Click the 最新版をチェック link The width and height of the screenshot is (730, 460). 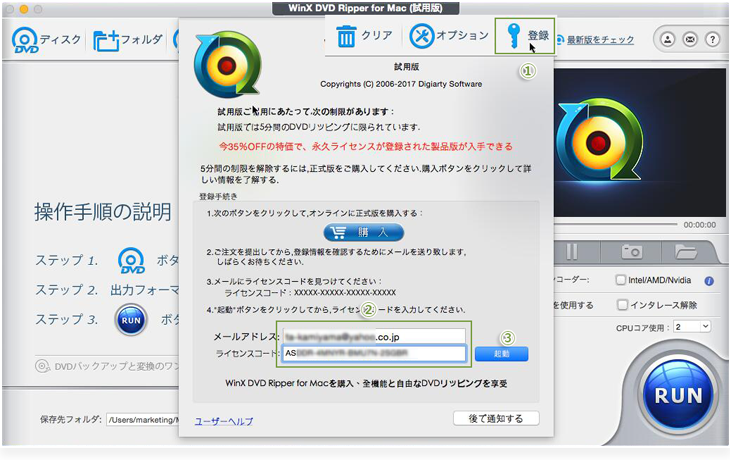pos(600,40)
